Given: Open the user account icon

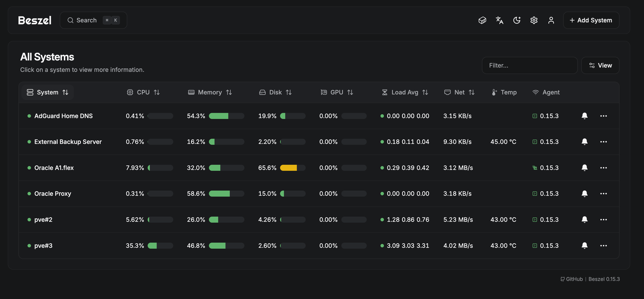Looking at the screenshot, I should (x=551, y=20).
